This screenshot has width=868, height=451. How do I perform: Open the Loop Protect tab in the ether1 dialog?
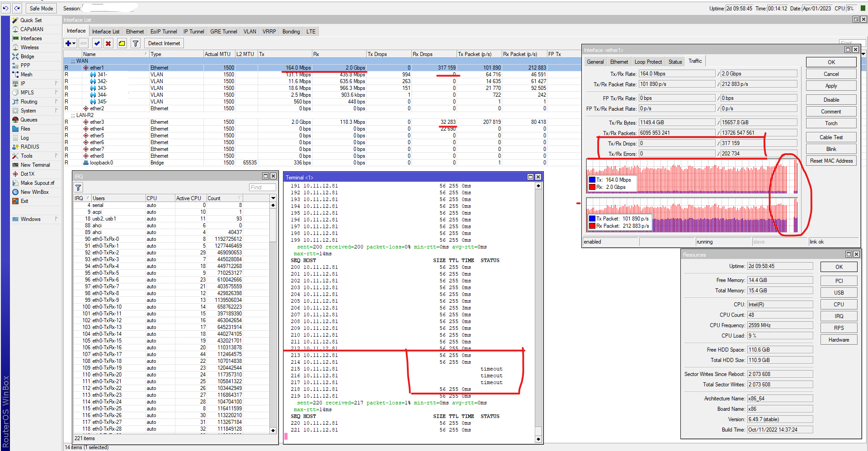pos(648,62)
